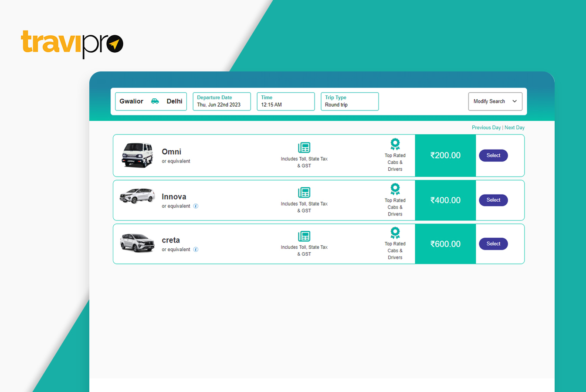Select the Omni cab for ₹200.00
Viewport: 586px width, 392px height.
(493, 155)
